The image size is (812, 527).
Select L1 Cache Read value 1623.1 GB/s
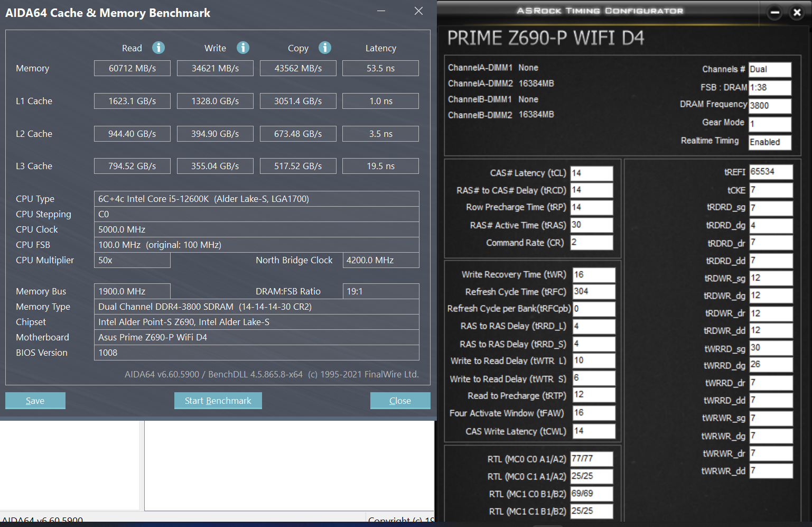point(132,101)
